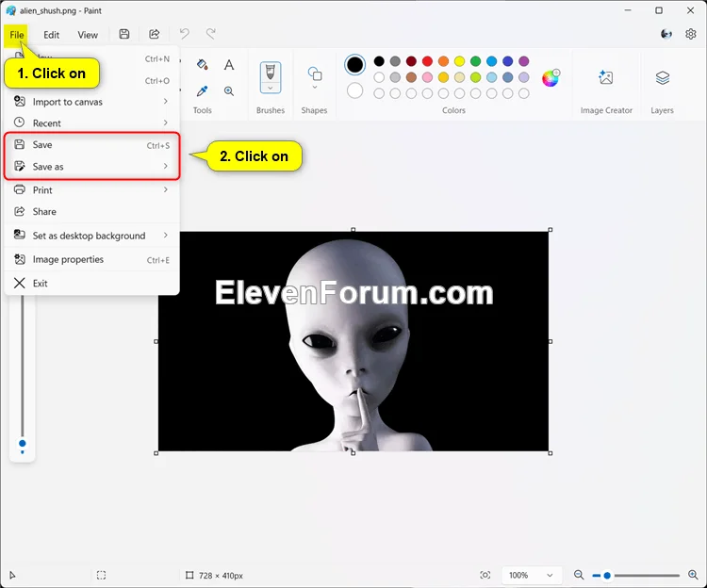The height and width of the screenshot is (588, 707).
Task: Pick the black palette swatch
Action: [379, 61]
